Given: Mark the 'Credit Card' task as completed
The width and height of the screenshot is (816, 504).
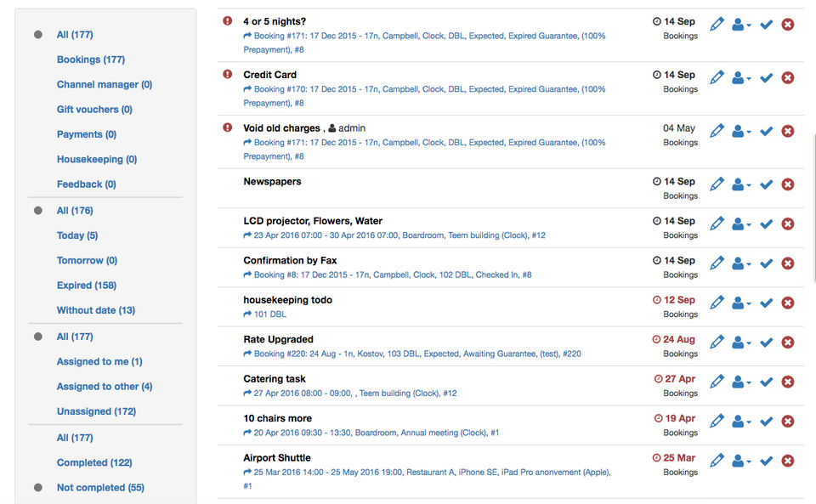Looking at the screenshot, I should [x=766, y=78].
